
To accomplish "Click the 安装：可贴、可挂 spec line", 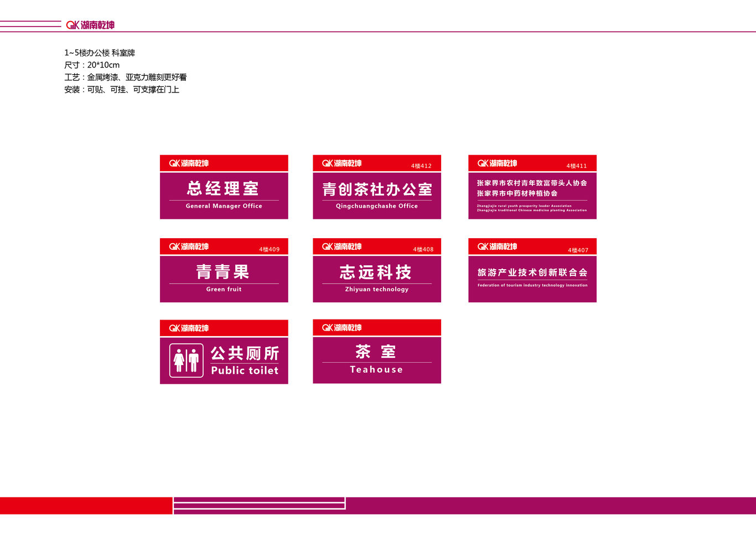I will click(122, 89).
